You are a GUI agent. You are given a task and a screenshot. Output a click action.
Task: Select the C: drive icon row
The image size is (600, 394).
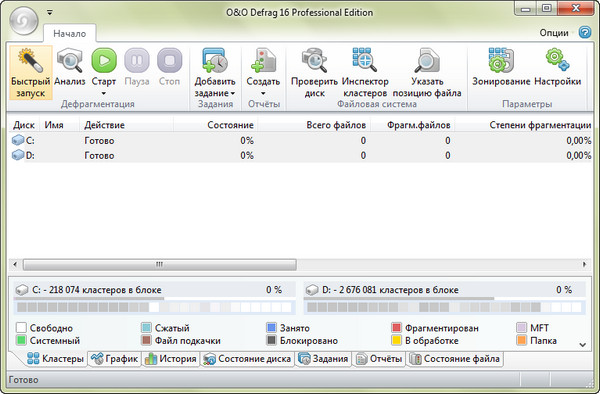point(18,140)
